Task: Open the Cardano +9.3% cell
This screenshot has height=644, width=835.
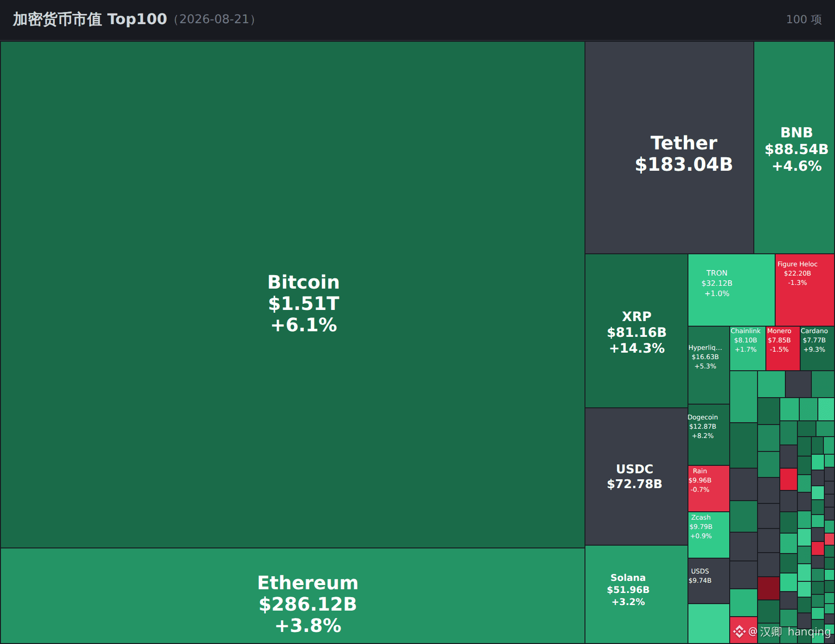Action: coord(817,348)
